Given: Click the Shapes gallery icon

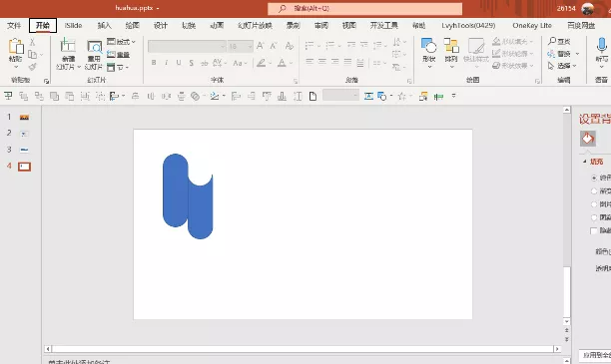Looking at the screenshot, I should (x=428, y=46).
